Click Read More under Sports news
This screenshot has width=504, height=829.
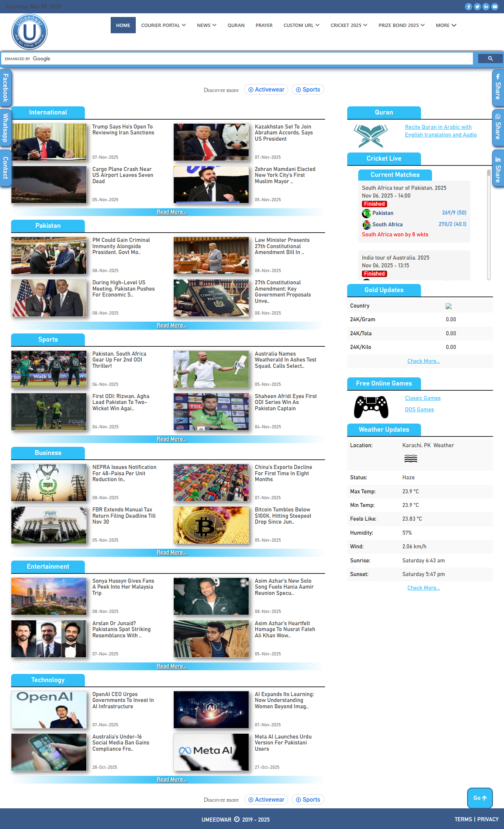pyautogui.click(x=172, y=439)
